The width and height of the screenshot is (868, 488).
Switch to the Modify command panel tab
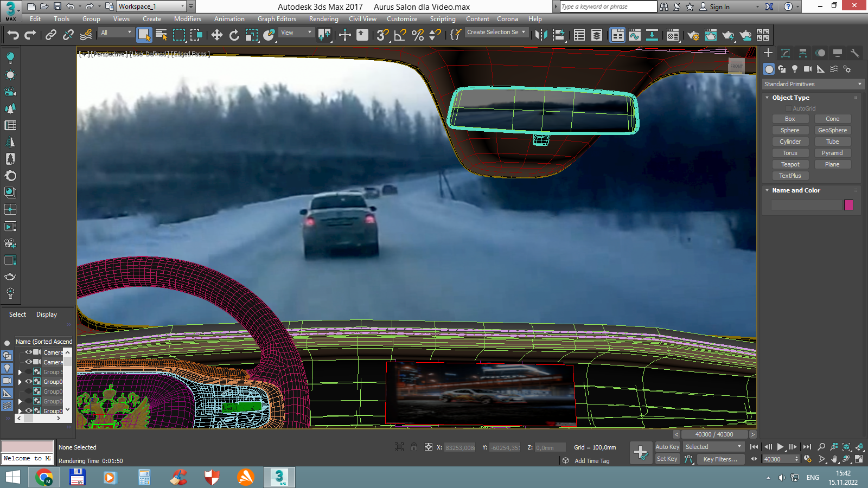click(x=786, y=53)
